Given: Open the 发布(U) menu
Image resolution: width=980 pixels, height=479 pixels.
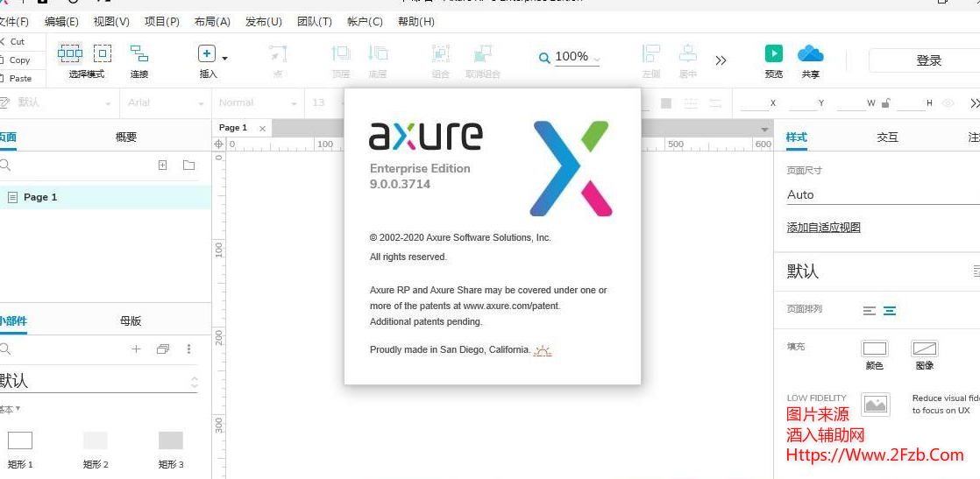Looking at the screenshot, I should (263, 22).
